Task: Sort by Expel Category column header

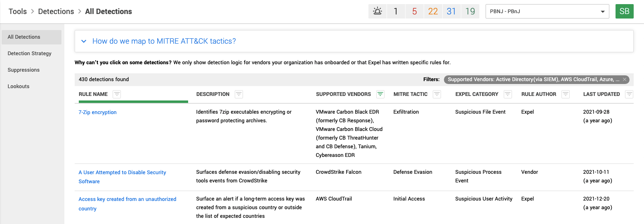Action: coord(477,94)
